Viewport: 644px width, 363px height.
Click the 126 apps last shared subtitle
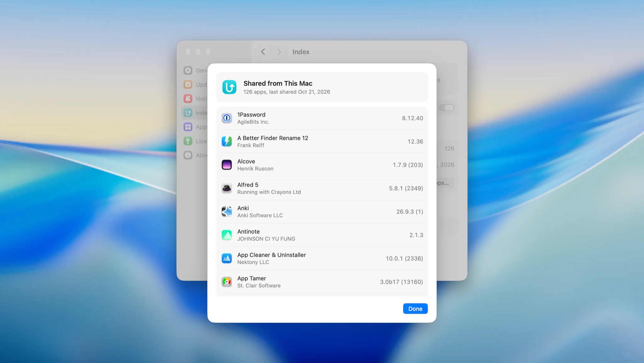286,92
